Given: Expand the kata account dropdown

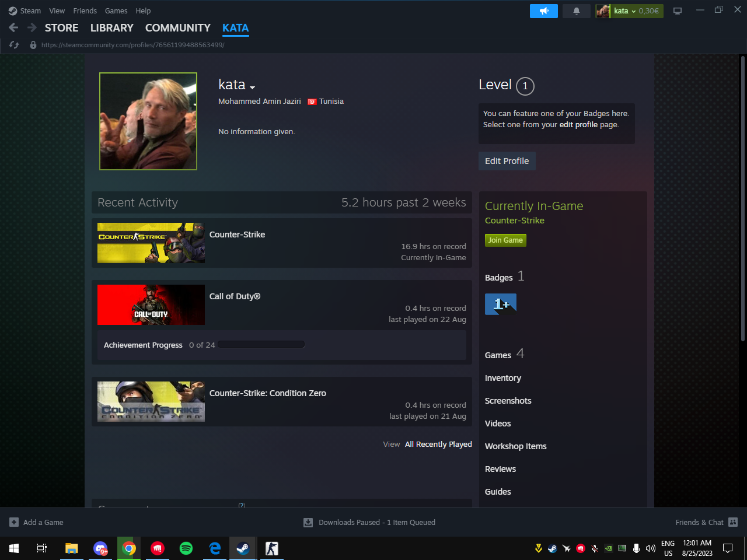Looking at the screenshot, I should point(634,11).
